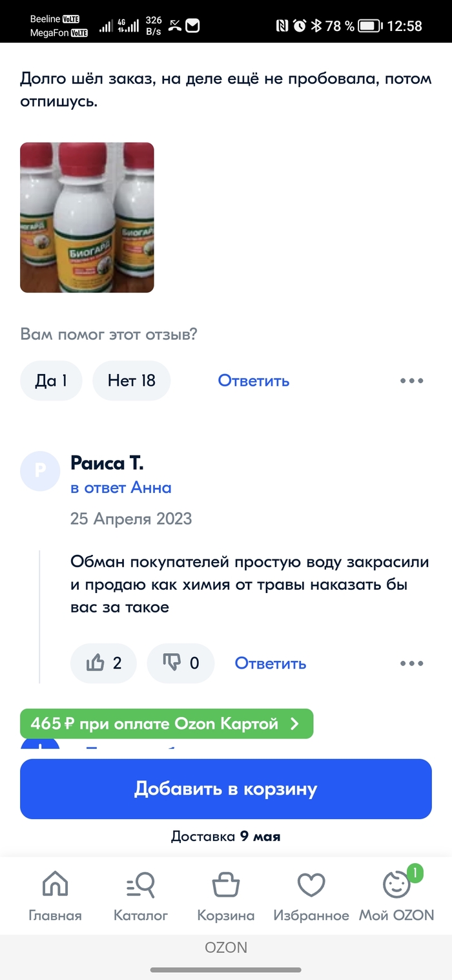Image resolution: width=452 pixels, height=980 pixels.
Task: Tap Раиса Т. avatar circle
Action: (40, 471)
